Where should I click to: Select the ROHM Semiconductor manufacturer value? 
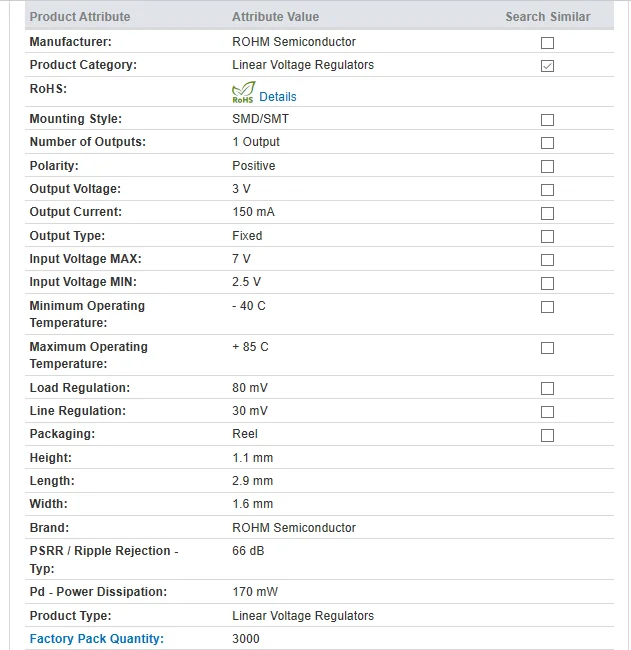point(294,42)
